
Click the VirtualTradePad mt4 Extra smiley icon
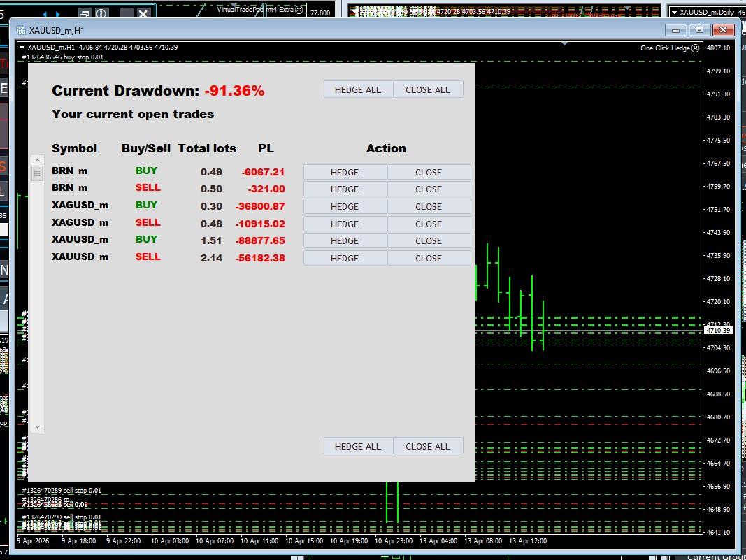tap(299, 10)
